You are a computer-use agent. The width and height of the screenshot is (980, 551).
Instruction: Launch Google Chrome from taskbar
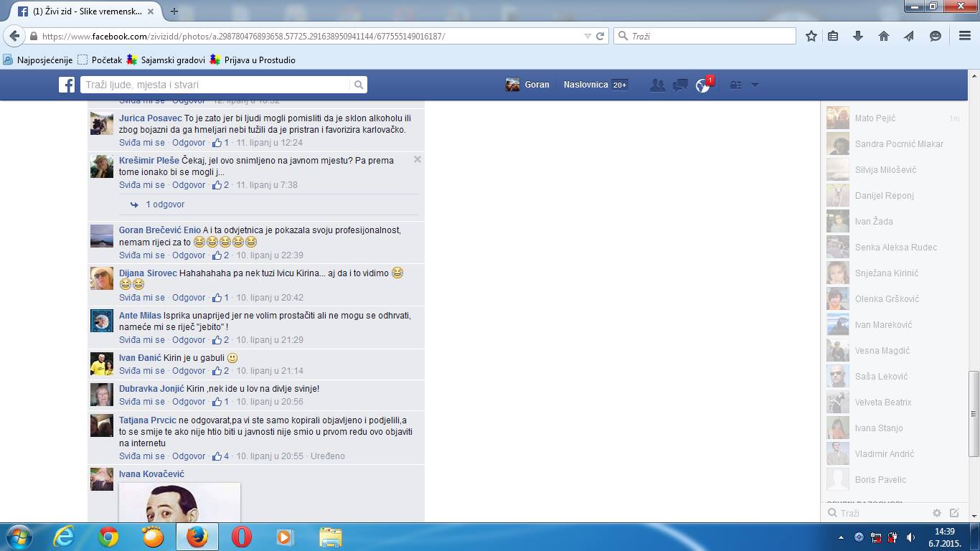(108, 537)
